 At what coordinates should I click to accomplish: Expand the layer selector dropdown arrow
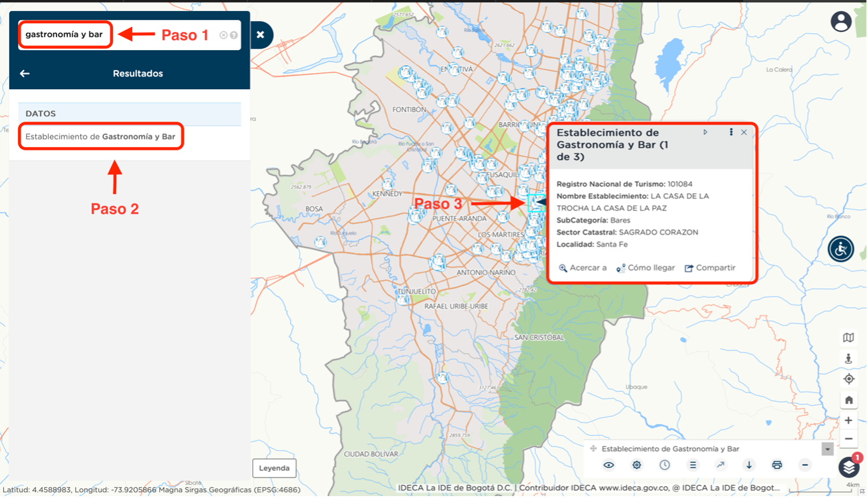pyautogui.click(x=828, y=449)
